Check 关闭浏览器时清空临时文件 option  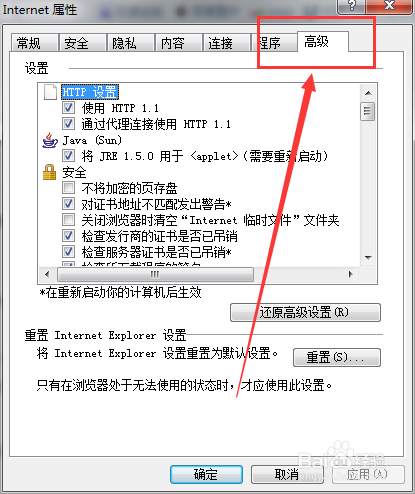(68, 220)
